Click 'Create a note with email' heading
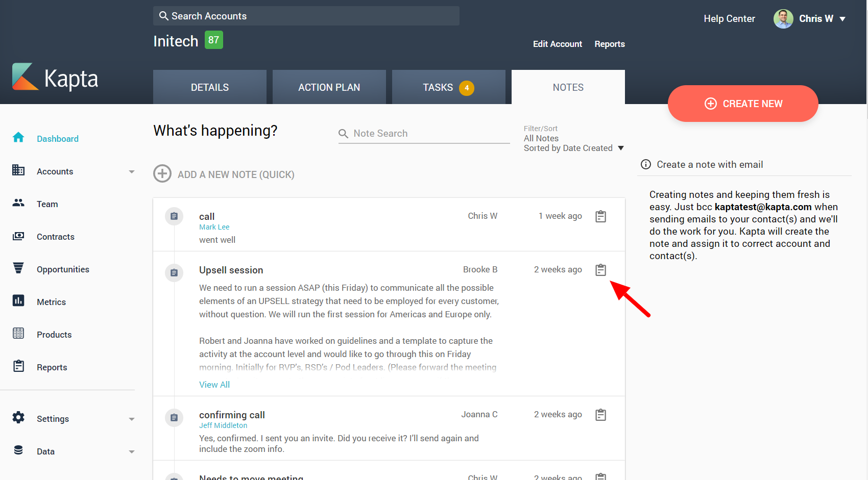The height and width of the screenshot is (480, 868). [x=710, y=164]
